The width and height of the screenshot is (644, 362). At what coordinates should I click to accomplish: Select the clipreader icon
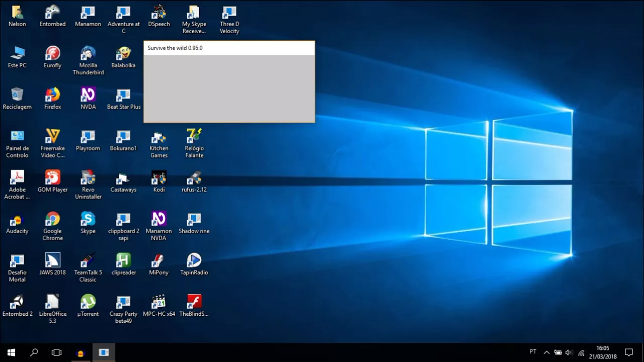click(123, 263)
